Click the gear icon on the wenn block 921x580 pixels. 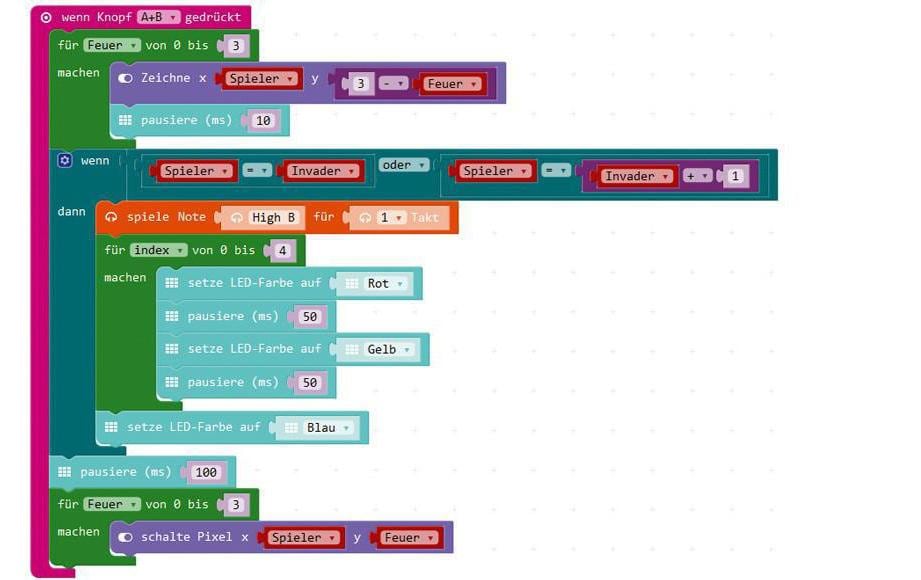65,160
